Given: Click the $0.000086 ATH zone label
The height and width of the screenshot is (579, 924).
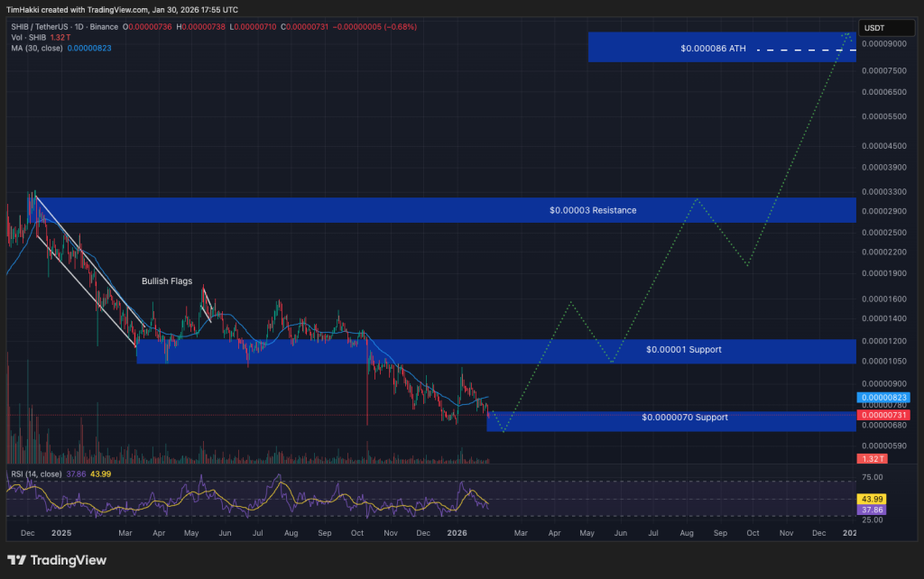Looking at the screenshot, I should pos(713,49).
